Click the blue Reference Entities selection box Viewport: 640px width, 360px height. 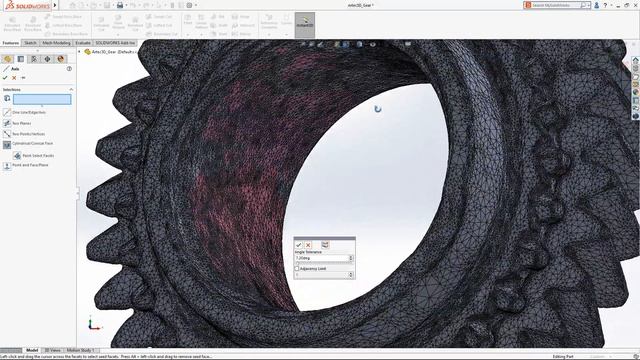point(42,99)
